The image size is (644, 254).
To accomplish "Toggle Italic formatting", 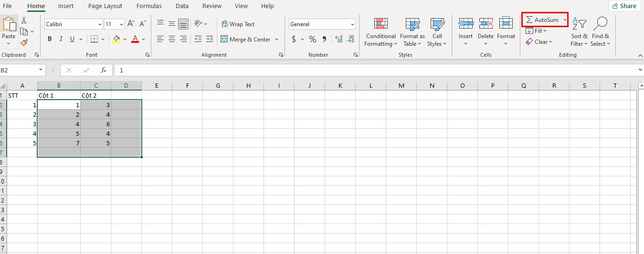I will coord(61,39).
